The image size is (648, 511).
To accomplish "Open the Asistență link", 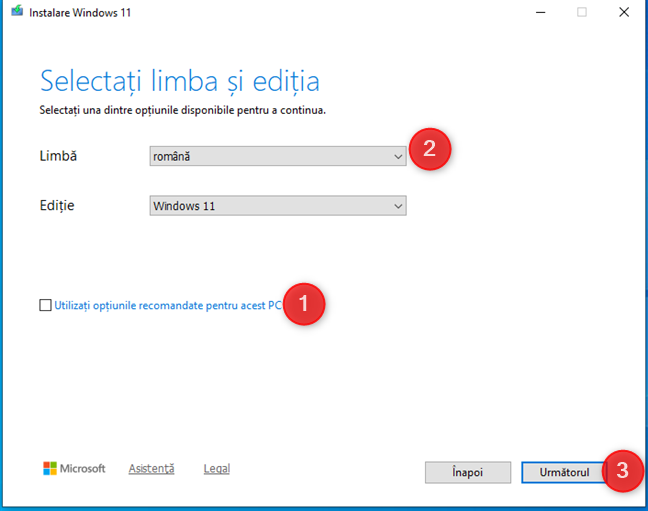I will [x=151, y=468].
